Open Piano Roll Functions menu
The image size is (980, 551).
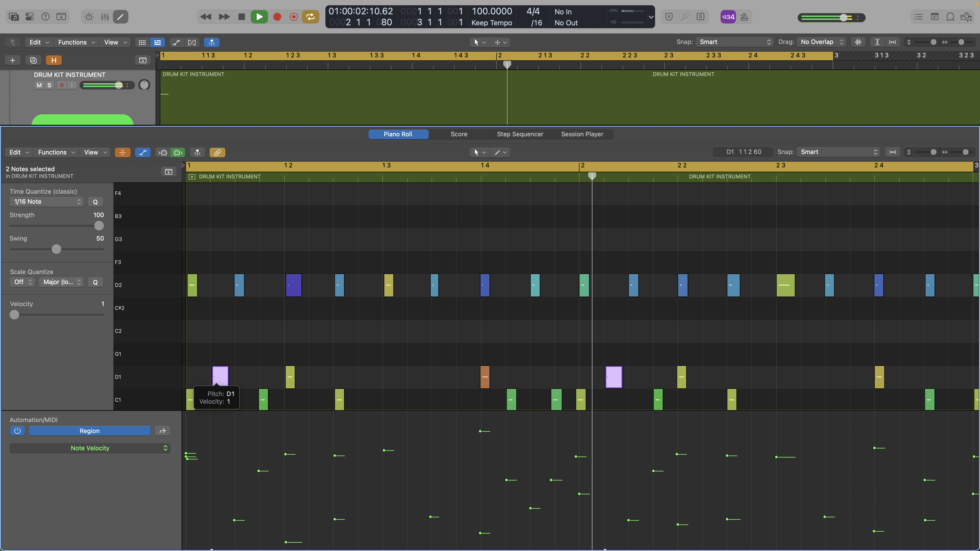(56, 152)
